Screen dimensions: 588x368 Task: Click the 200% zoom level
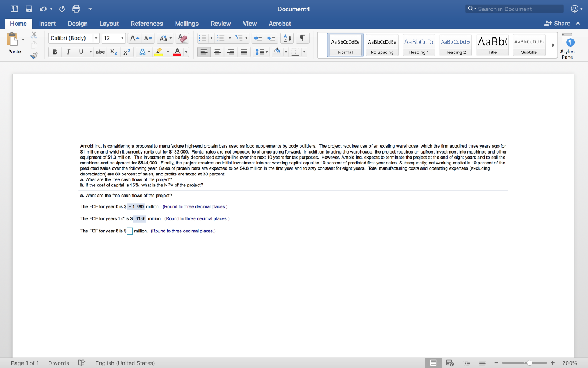[569, 363]
